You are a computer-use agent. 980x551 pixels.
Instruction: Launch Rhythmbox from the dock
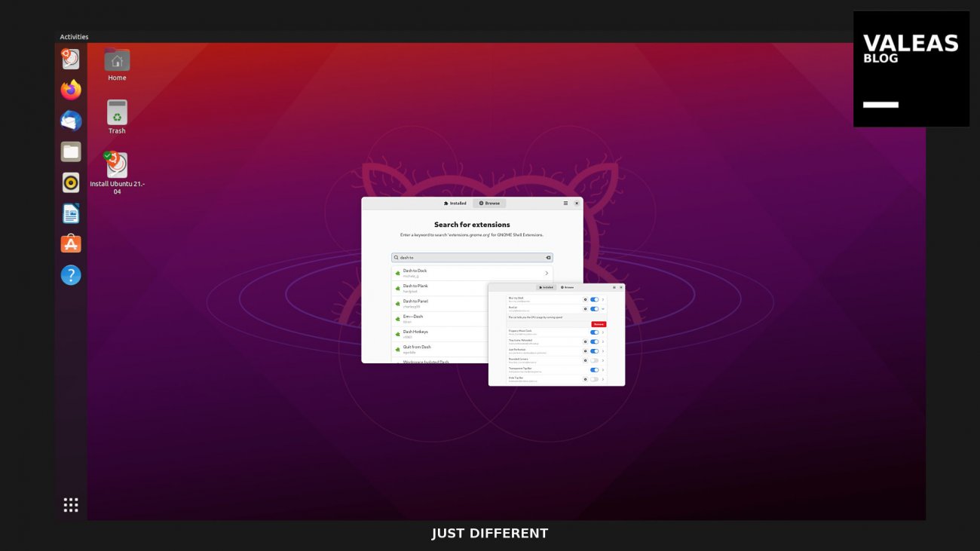point(71,182)
